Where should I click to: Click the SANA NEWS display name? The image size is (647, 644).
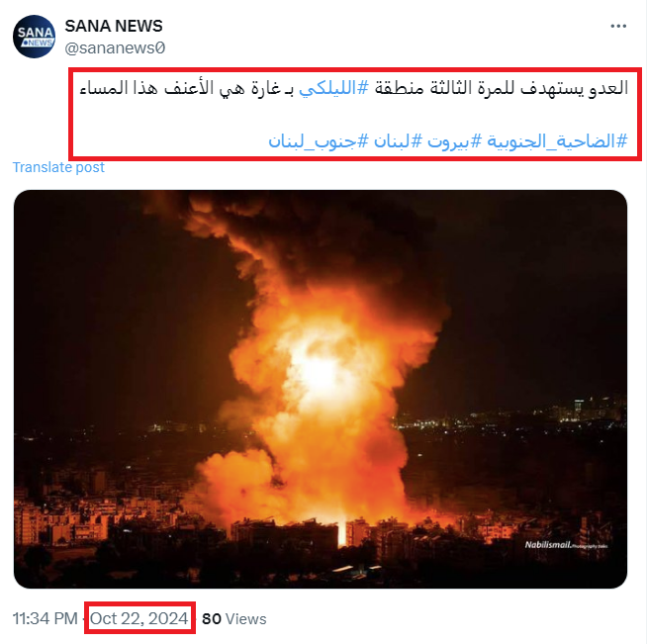[114, 26]
